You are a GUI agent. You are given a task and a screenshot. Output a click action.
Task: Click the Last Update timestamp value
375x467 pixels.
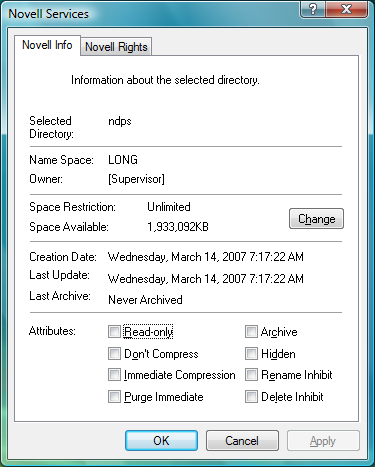(x=206, y=279)
